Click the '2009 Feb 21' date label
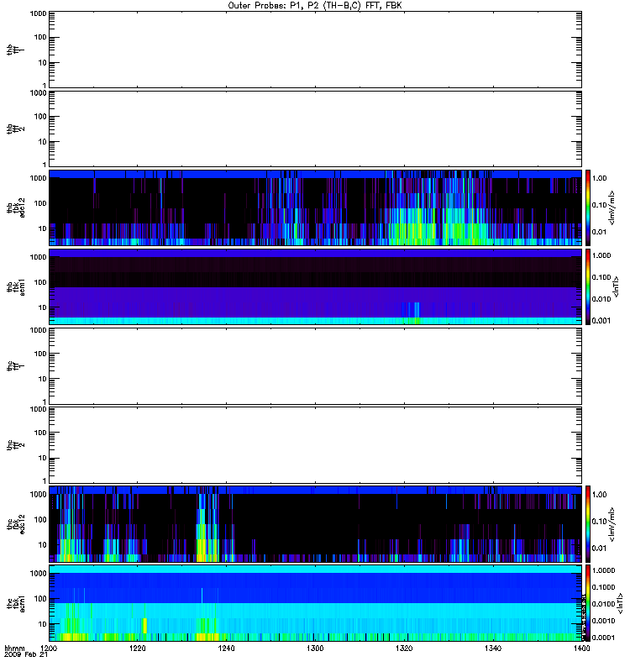630x672 pixels. 26,655
